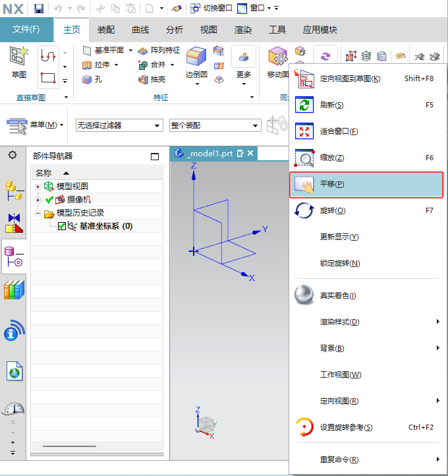Open the Assembly Navigator sidebar icon
448x476 pixels.
pos(14,191)
